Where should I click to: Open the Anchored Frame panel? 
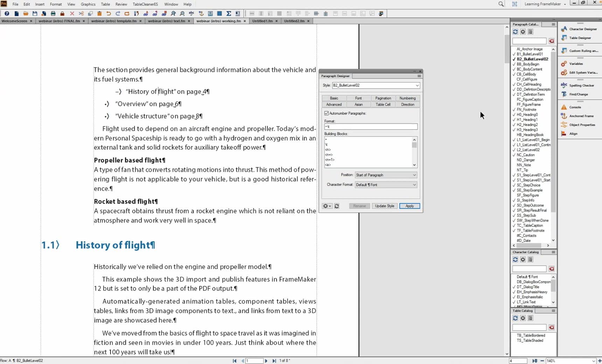coord(581,116)
